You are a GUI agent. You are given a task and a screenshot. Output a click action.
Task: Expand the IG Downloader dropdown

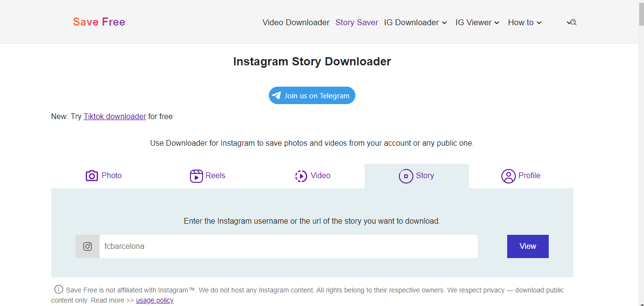pyautogui.click(x=415, y=22)
